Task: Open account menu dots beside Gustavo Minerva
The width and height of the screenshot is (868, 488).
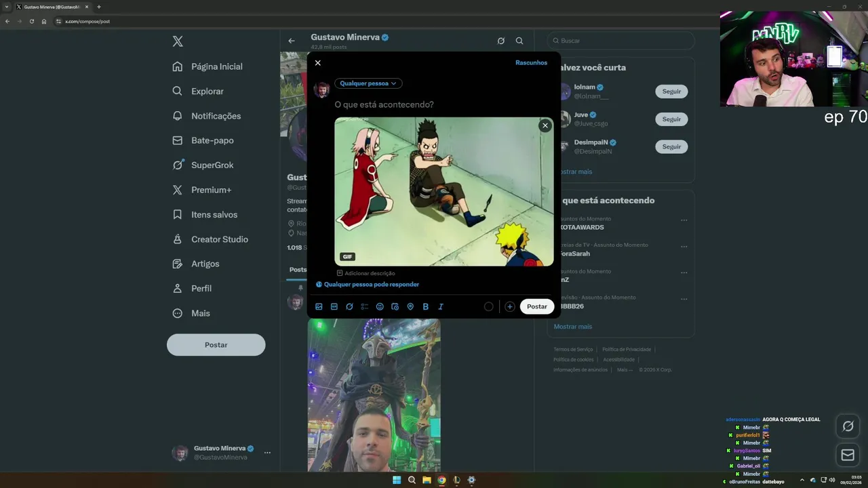Action: pos(267,453)
